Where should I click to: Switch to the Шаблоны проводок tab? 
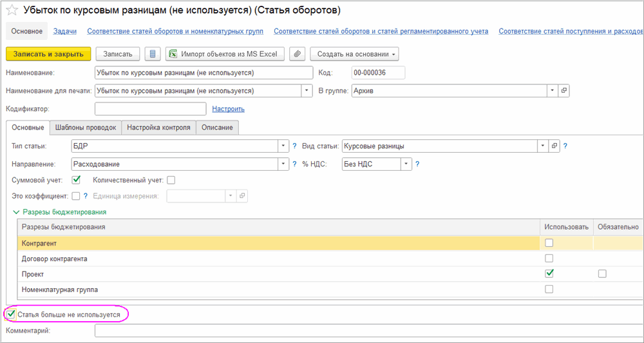[85, 128]
